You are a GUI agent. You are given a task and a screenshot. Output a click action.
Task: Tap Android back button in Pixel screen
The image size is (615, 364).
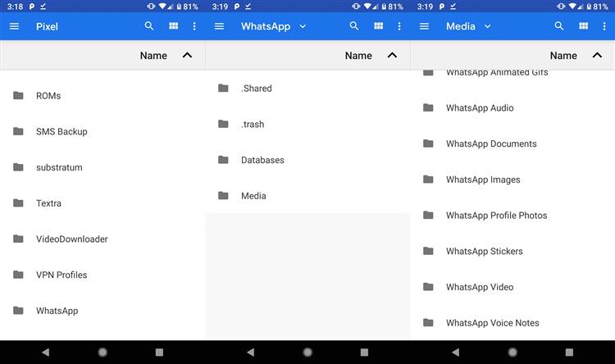(x=45, y=353)
